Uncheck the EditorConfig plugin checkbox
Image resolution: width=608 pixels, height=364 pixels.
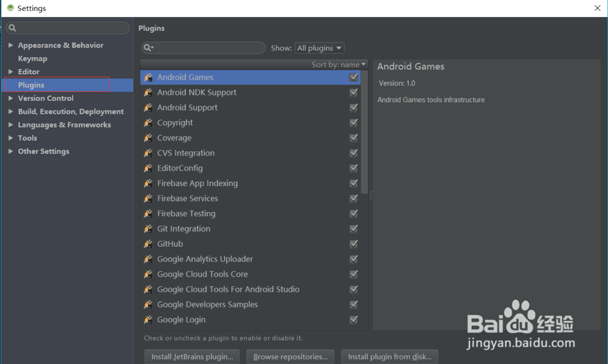pos(354,168)
